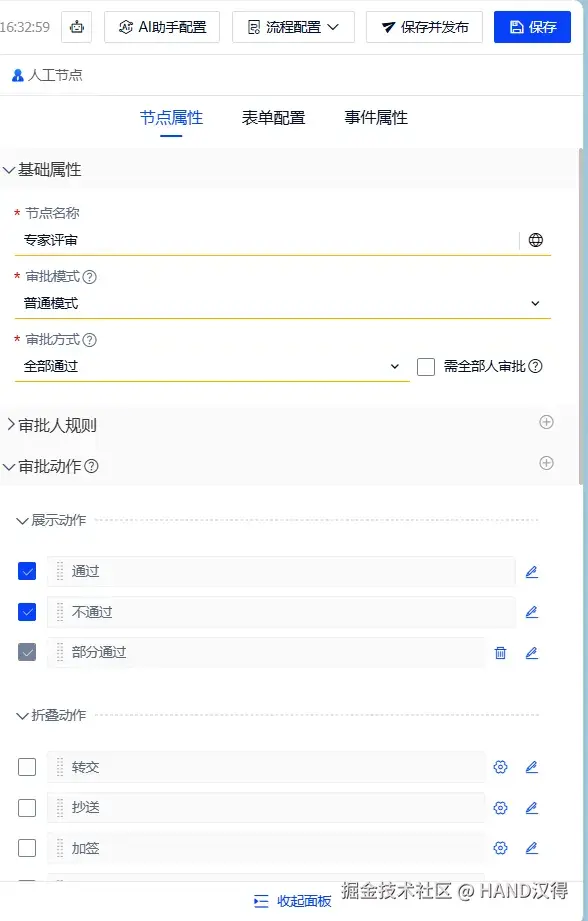The height and width of the screenshot is (921, 588).
Task: Click the globe icon beside 节点名称 field
Action: pyautogui.click(x=535, y=240)
